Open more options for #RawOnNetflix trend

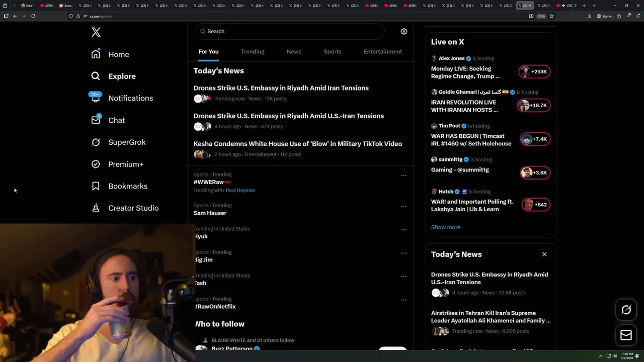pyautogui.click(x=404, y=300)
